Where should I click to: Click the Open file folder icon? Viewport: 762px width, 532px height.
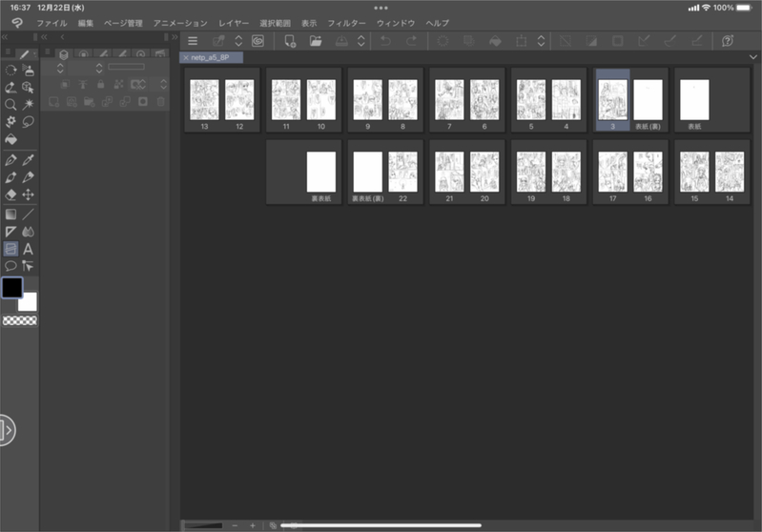[316, 41]
